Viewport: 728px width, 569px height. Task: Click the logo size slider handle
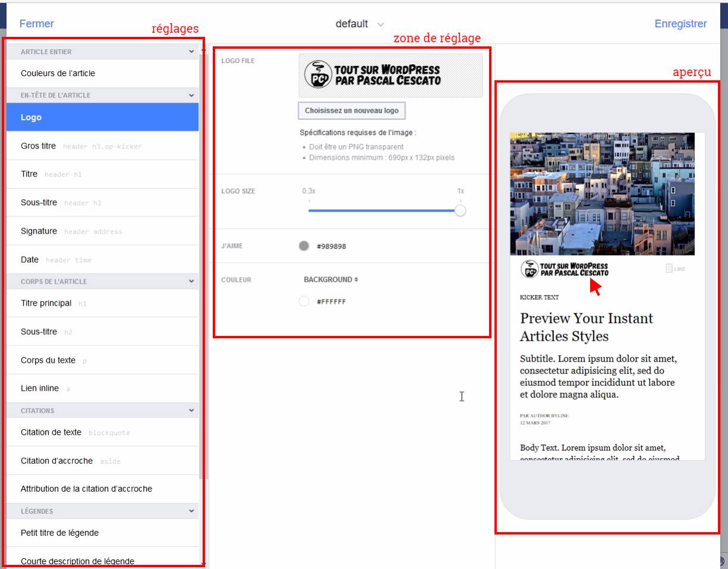tap(460, 210)
